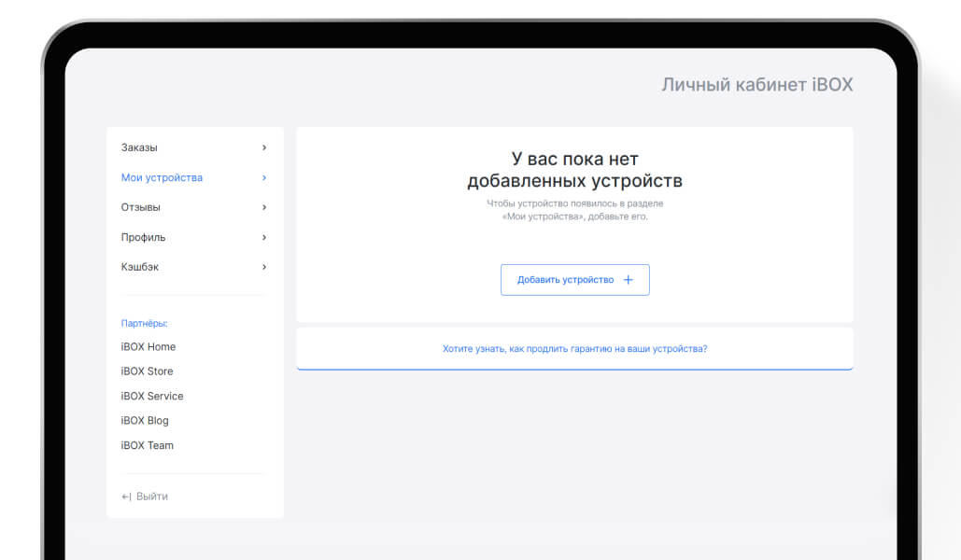The image size is (961, 560).
Task: Click the У вас пока нет heading
Action: [x=575, y=170]
